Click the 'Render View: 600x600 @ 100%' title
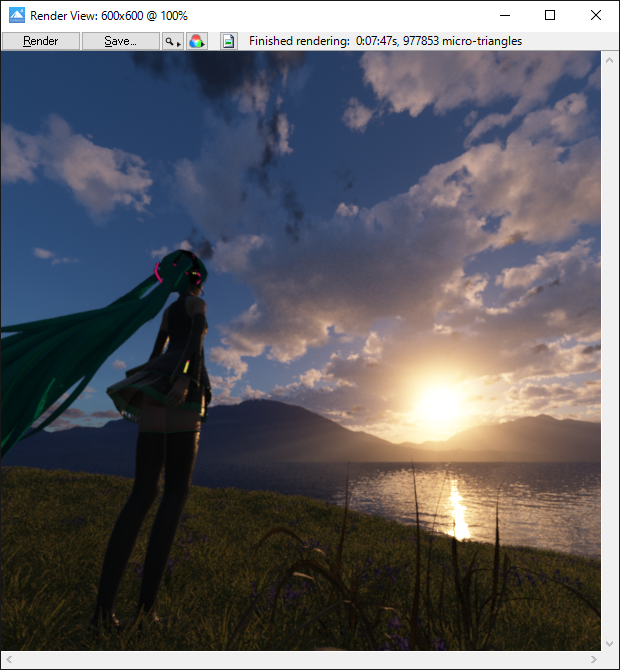 pos(109,16)
